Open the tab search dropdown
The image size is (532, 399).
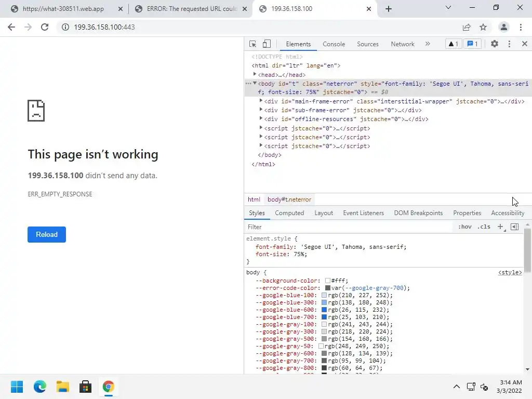tap(448, 7)
